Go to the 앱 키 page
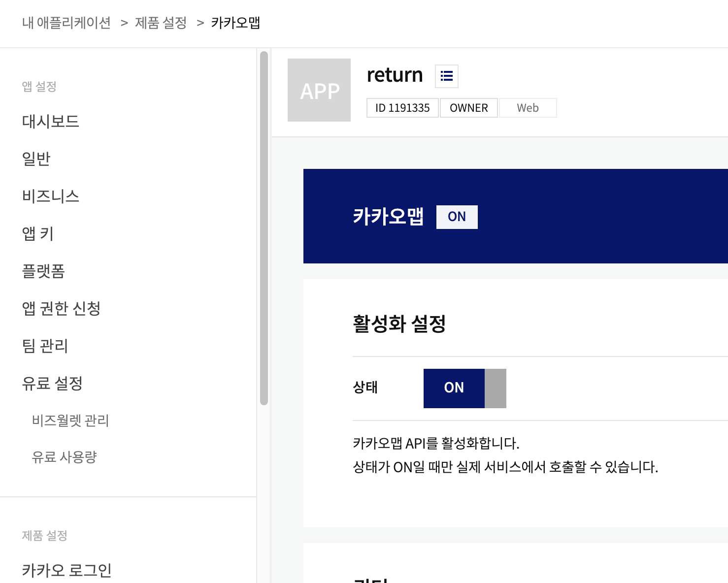Viewport: 728px width, 583px height. pyautogui.click(x=38, y=233)
